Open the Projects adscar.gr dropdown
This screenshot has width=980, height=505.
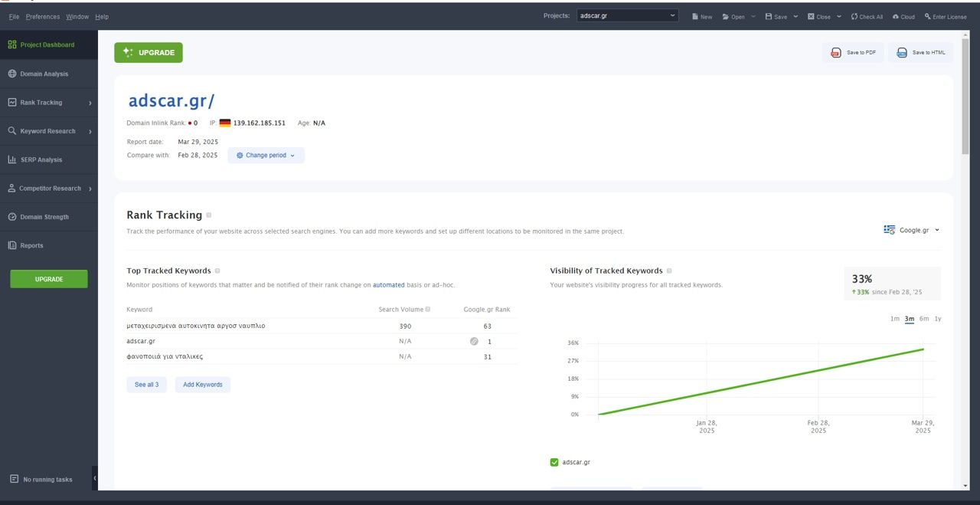[628, 15]
